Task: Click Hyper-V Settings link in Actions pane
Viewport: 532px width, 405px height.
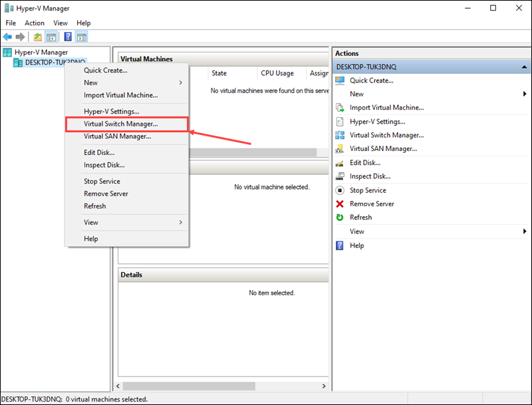Action: tap(377, 122)
